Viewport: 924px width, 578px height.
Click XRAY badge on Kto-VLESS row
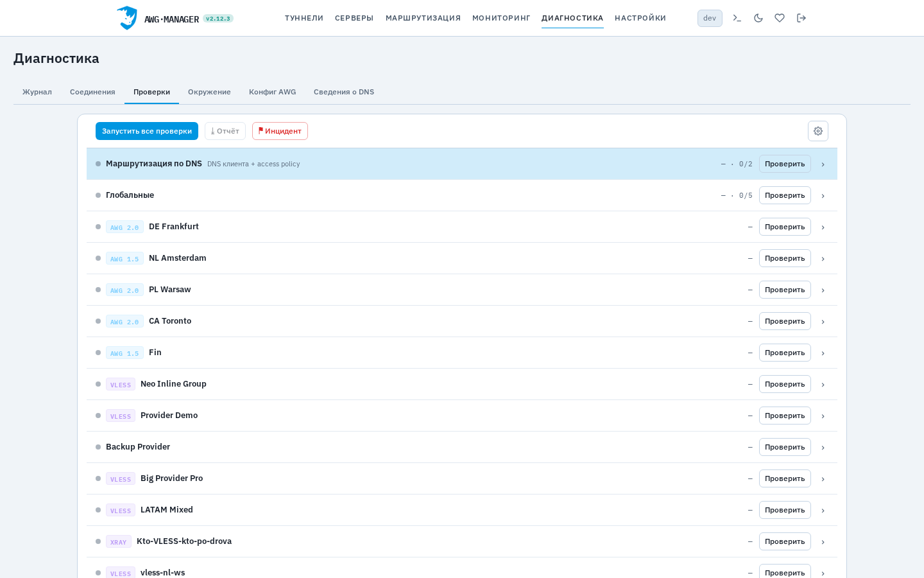119,541
